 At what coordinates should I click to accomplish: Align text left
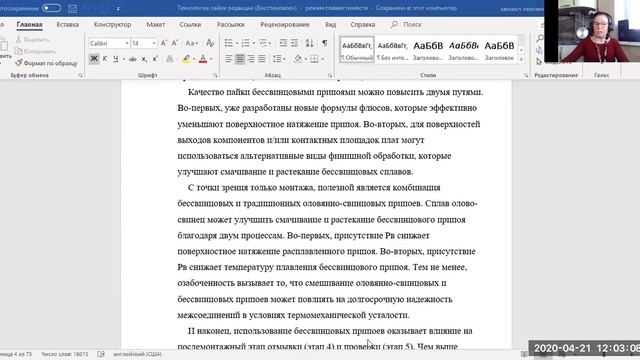(229, 59)
